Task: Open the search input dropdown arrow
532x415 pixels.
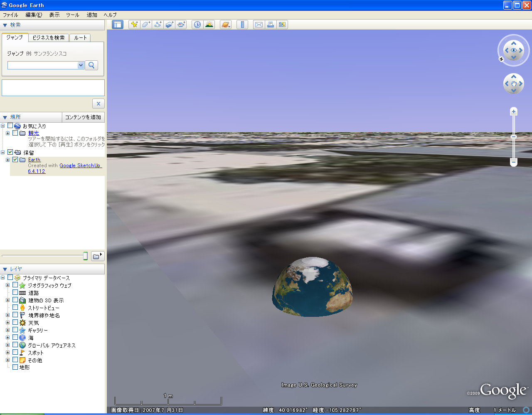Action: 81,65
